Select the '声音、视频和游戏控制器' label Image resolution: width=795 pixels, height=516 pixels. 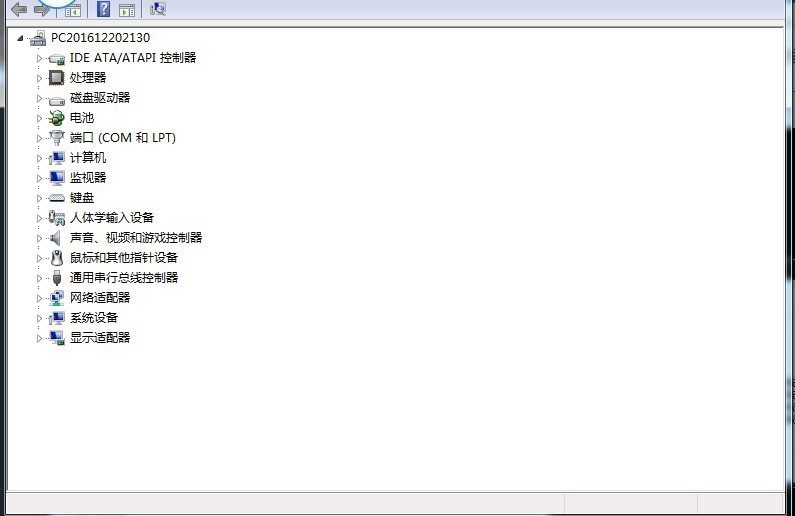tap(136, 238)
